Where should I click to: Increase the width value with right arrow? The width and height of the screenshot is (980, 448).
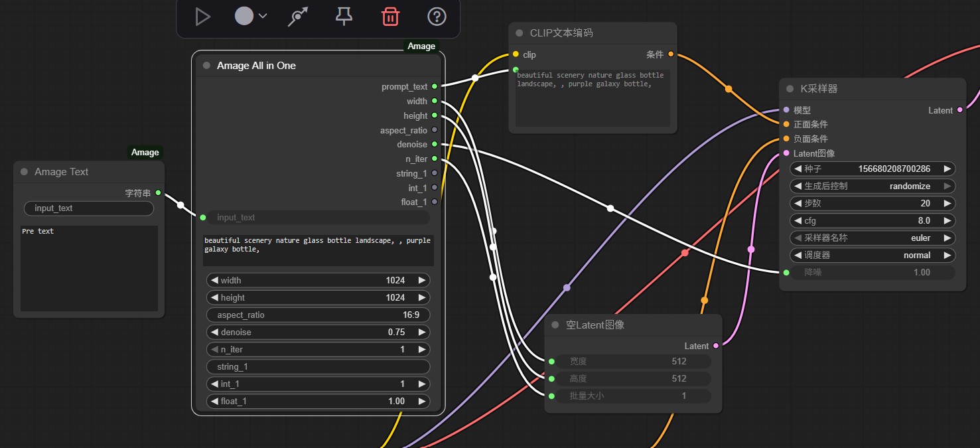click(x=422, y=281)
